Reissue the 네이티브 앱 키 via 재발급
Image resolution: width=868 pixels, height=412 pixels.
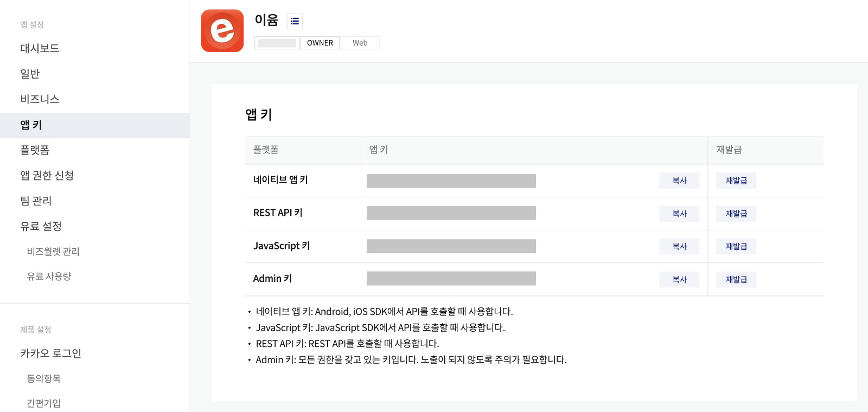click(x=736, y=181)
